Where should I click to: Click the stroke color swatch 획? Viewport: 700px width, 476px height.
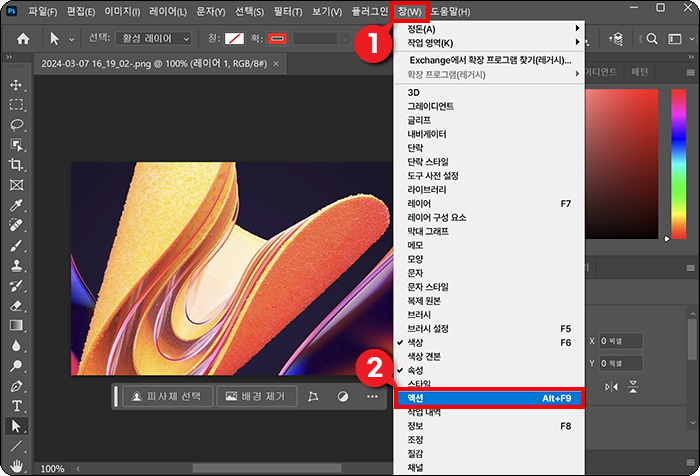277,39
